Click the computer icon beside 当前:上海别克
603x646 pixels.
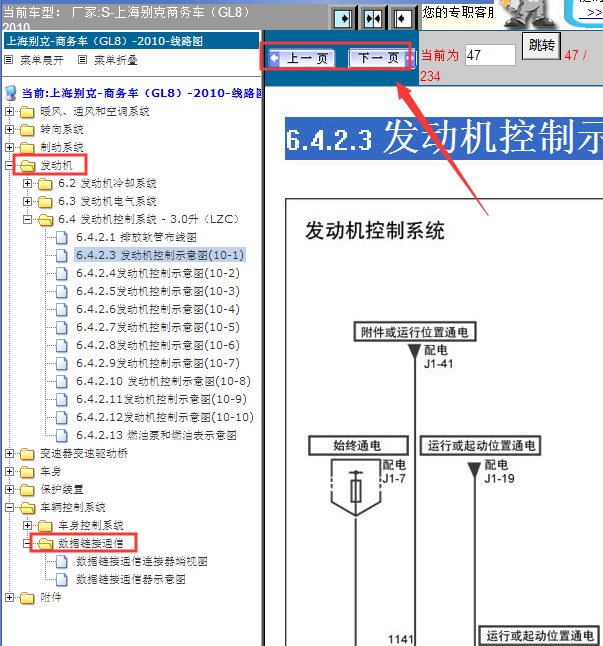coord(11,94)
